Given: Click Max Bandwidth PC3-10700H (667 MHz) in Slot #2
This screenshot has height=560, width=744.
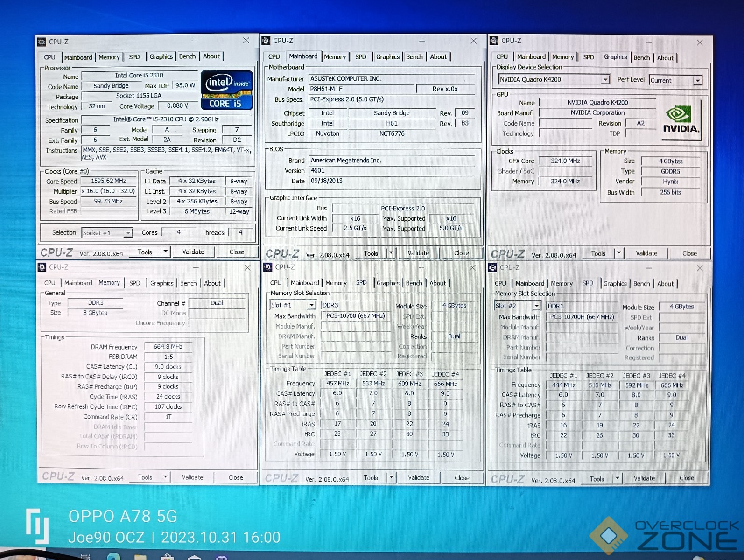Looking at the screenshot, I should [x=582, y=317].
